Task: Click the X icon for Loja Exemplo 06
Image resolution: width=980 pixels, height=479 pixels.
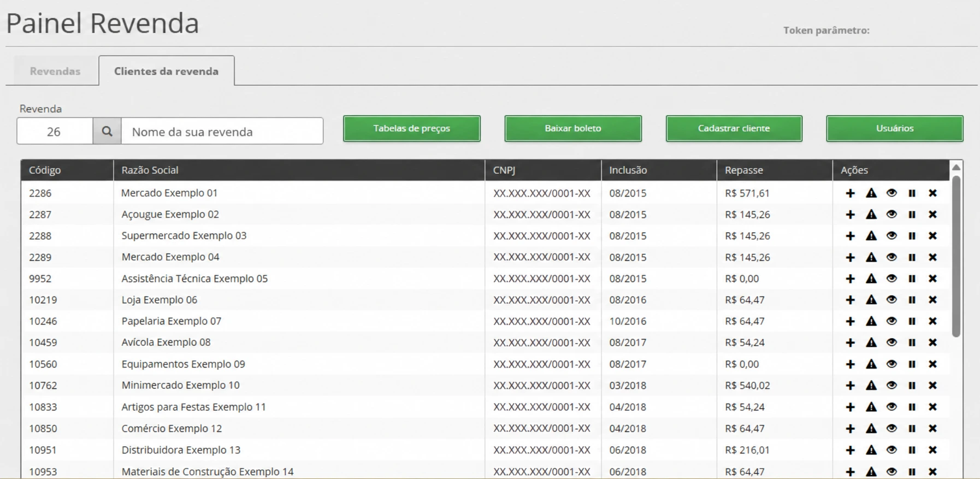Action: pos(932,300)
